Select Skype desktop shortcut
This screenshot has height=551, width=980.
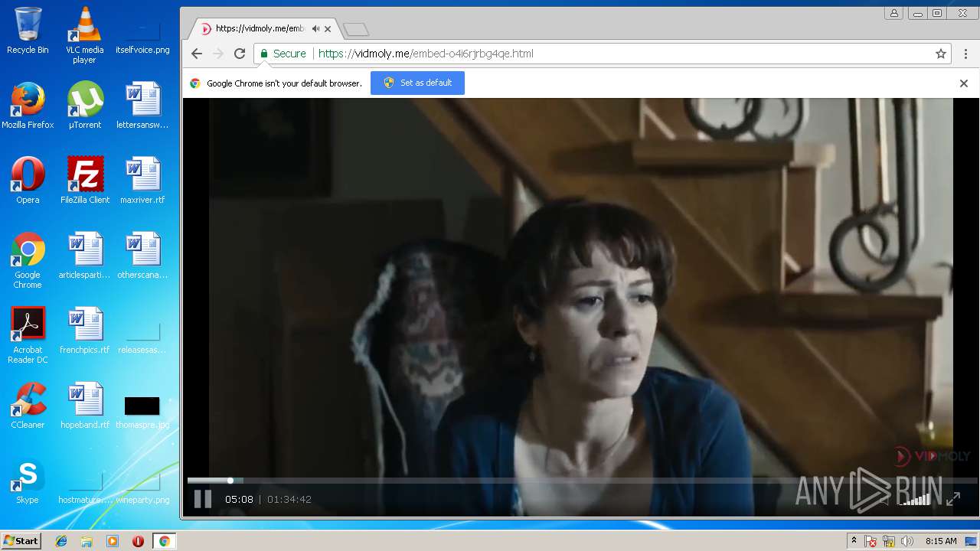coord(28,481)
